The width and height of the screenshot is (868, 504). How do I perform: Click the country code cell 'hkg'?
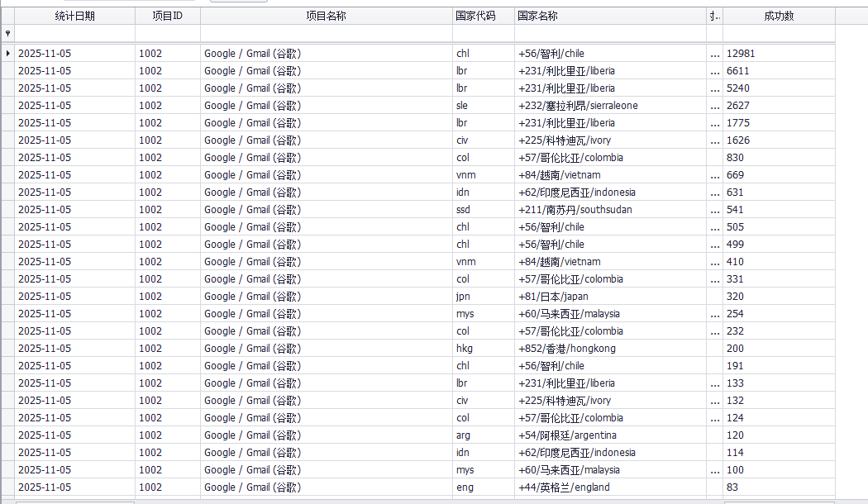pyautogui.click(x=484, y=349)
